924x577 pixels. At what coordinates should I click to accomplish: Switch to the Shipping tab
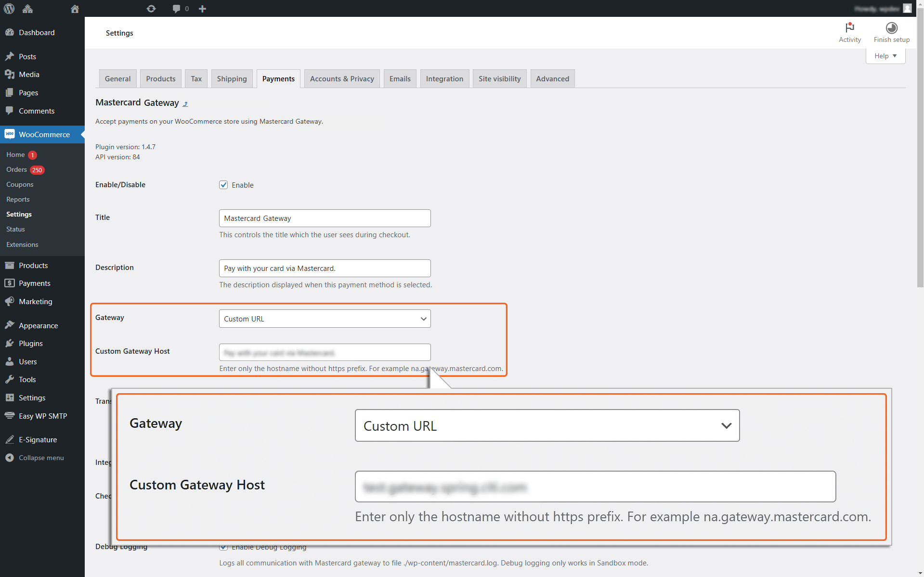coord(232,79)
